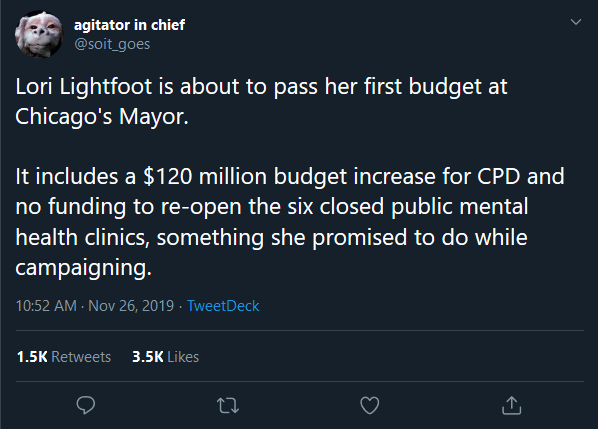Like the tweet with the heart icon
This screenshot has width=598, height=429.
[370, 405]
